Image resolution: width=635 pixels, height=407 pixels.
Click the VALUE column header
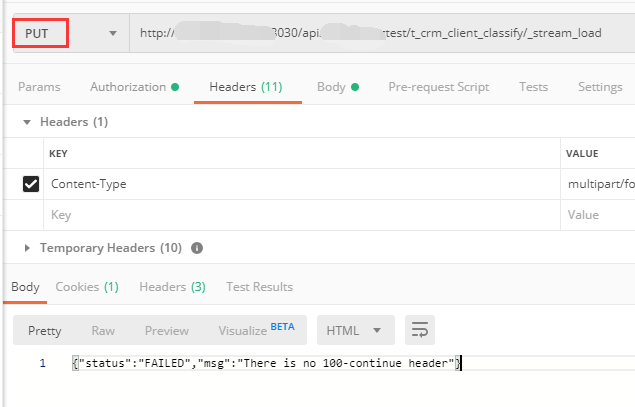[582, 153]
